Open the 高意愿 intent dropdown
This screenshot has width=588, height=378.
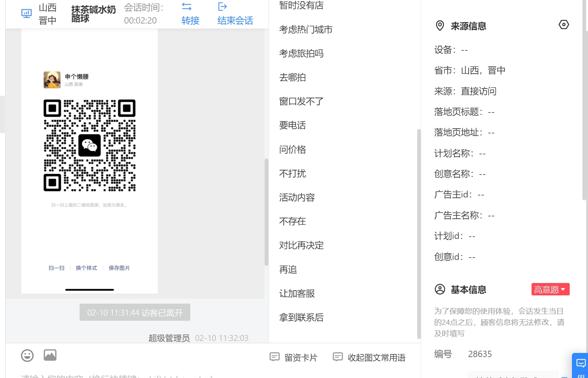tap(550, 289)
